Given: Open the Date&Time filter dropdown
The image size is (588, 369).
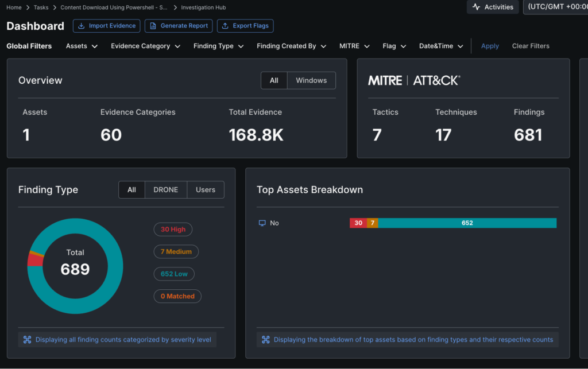Looking at the screenshot, I should click(x=440, y=46).
